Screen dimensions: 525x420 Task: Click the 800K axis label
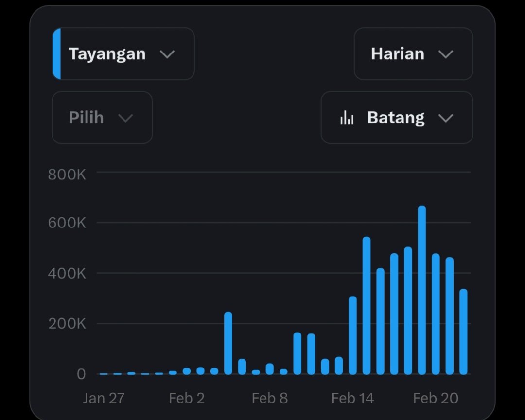[67, 175]
